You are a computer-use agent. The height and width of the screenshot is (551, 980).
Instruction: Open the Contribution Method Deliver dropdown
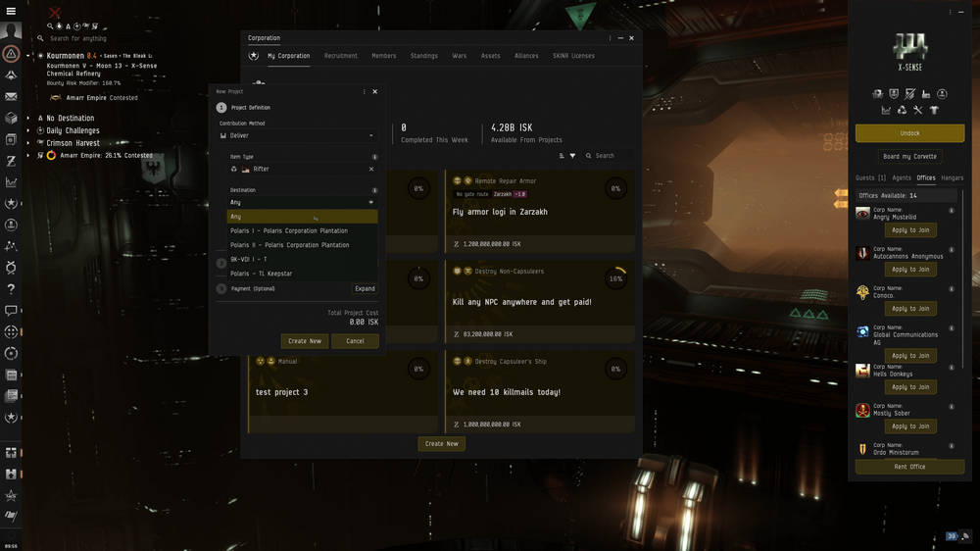coord(298,135)
